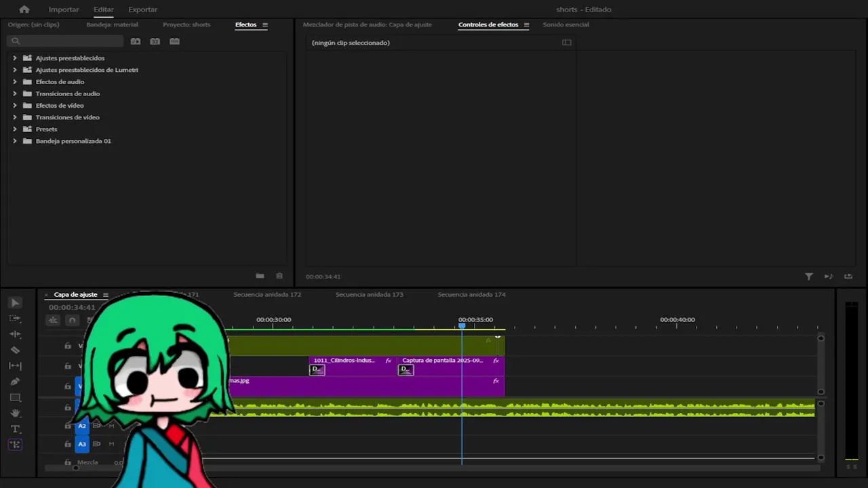
Task: Mute track A2
Action: 111,426
